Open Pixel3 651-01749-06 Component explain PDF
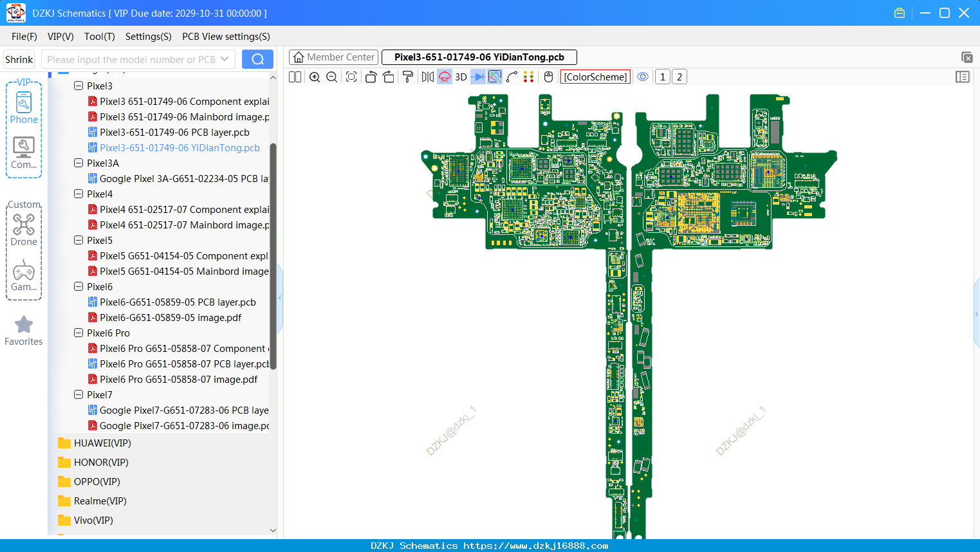Screen dimensions: 980x552 tap(178, 101)
